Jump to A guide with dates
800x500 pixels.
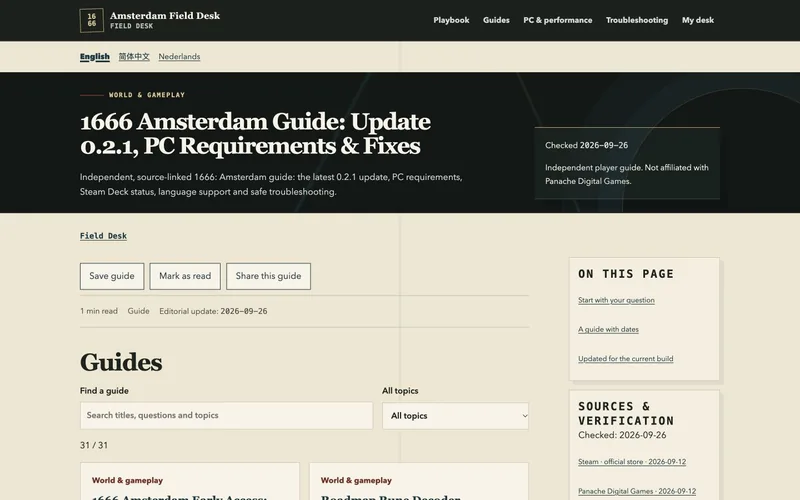tap(608, 329)
